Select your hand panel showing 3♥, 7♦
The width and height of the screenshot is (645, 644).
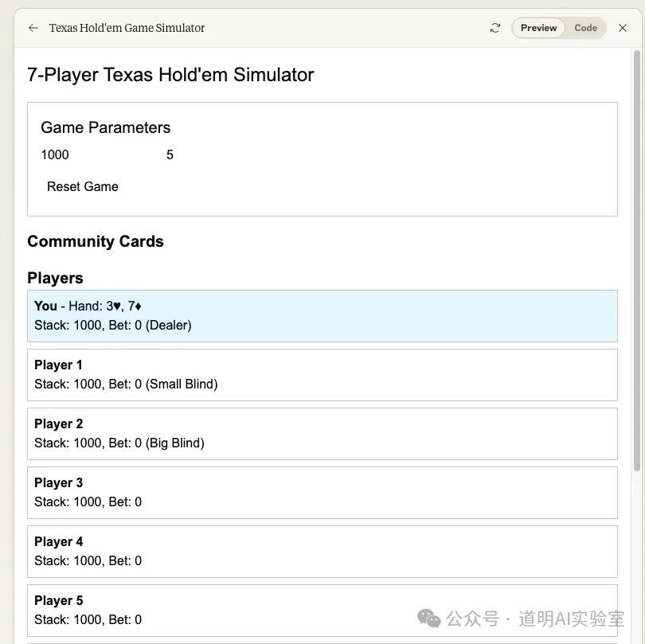(322, 315)
